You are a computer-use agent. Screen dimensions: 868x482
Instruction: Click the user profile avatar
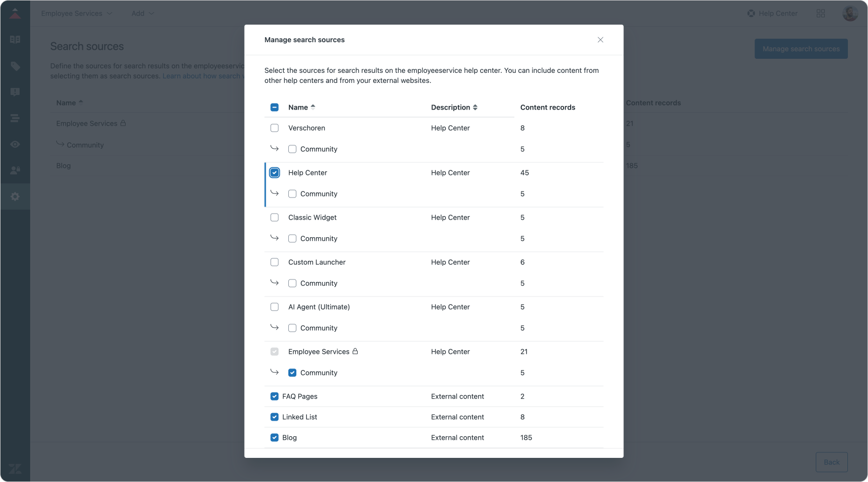click(x=850, y=14)
